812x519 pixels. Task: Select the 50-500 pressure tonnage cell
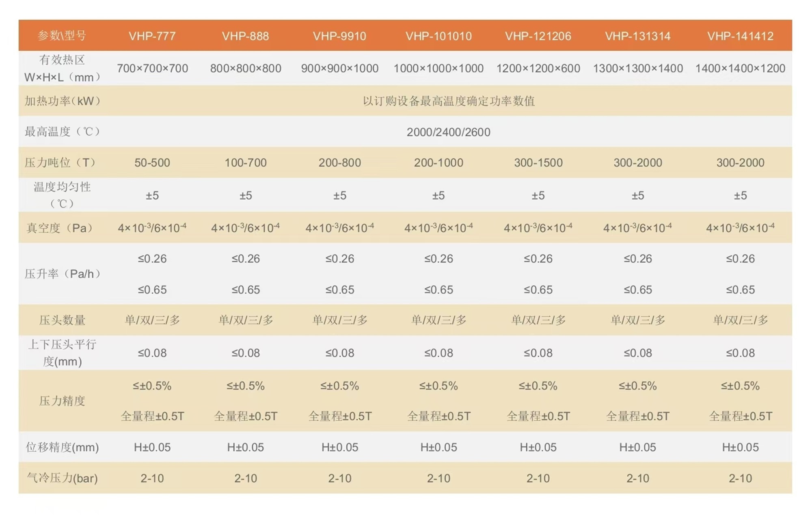coord(152,163)
